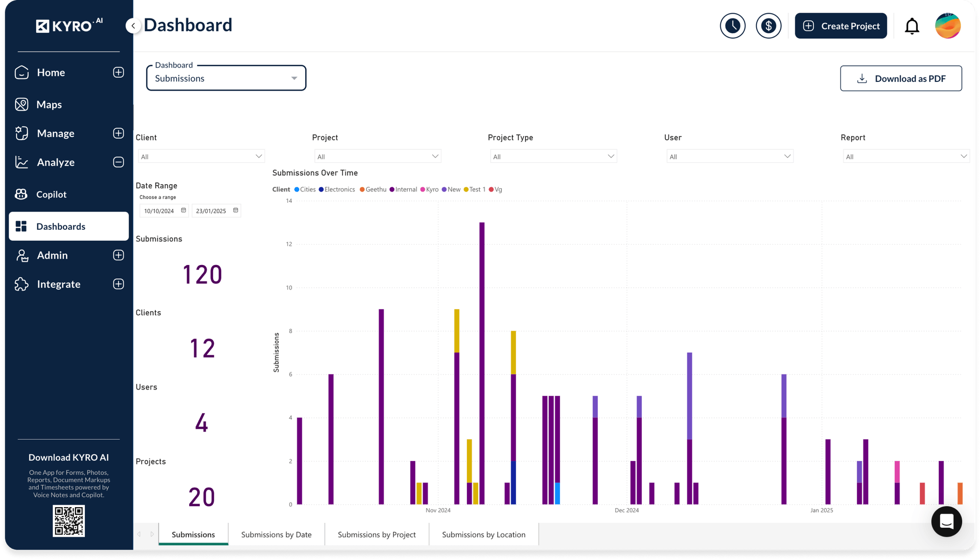The image size is (980, 560).
Task: Toggle the Kyro legend entry
Action: tap(431, 189)
